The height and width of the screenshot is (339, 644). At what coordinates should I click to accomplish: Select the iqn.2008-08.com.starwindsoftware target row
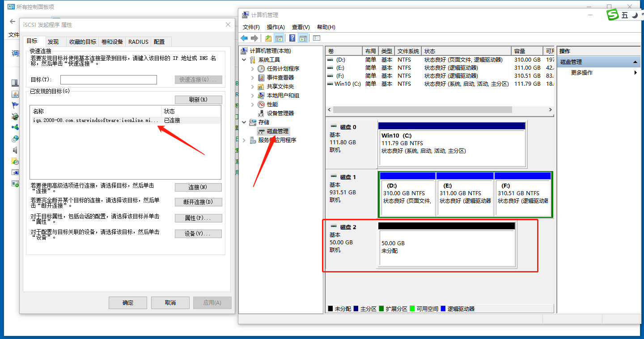point(125,120)
